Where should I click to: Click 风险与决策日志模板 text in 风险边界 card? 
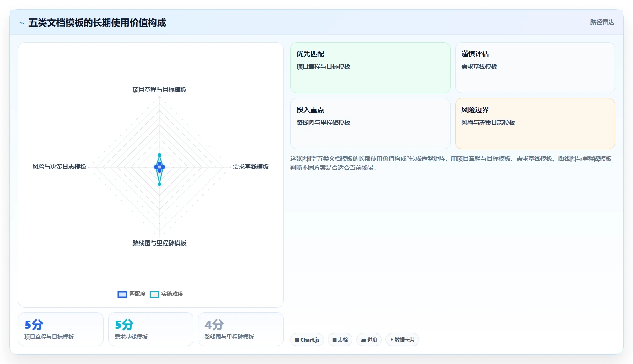tap(488, 123)
